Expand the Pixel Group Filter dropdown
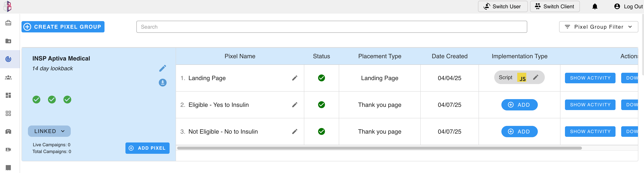The width and height of the screenshot is (644, 173). [599, 27]
